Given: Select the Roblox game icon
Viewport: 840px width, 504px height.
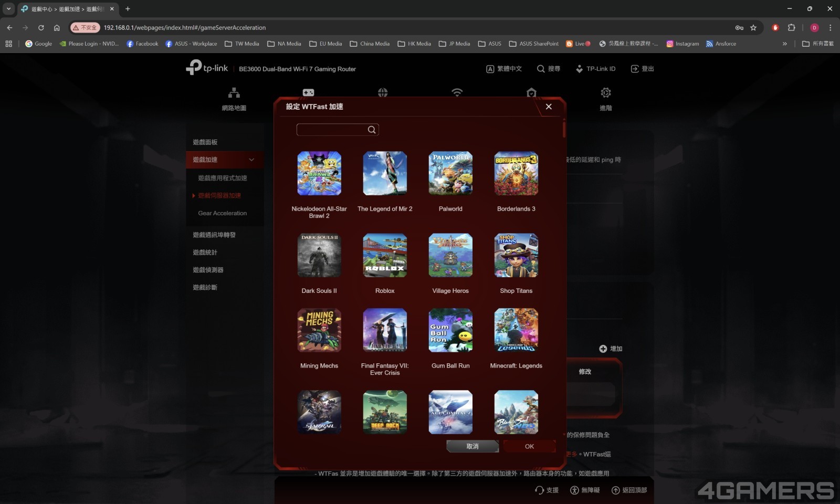Looking at the screenshot, I should 385,255.
